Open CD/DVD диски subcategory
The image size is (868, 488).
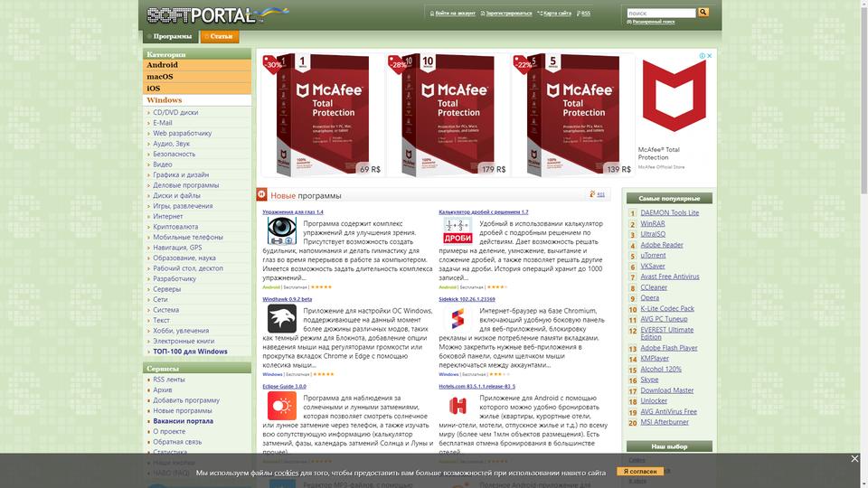click(175, 112)
